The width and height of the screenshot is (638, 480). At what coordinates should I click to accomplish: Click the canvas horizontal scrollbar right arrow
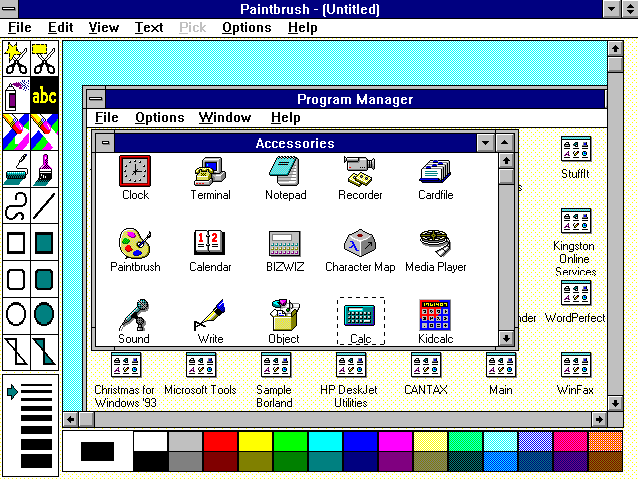pyautogui.click(x=599, y=419)
